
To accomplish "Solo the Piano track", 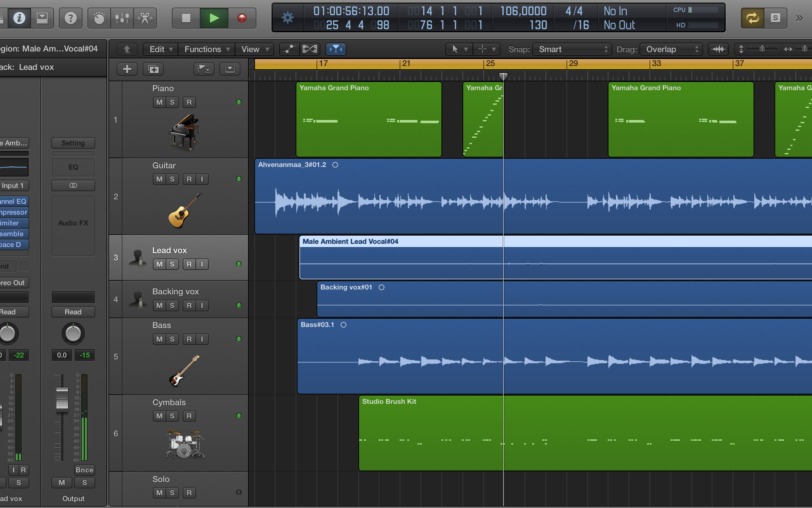I will click(172, 102).
